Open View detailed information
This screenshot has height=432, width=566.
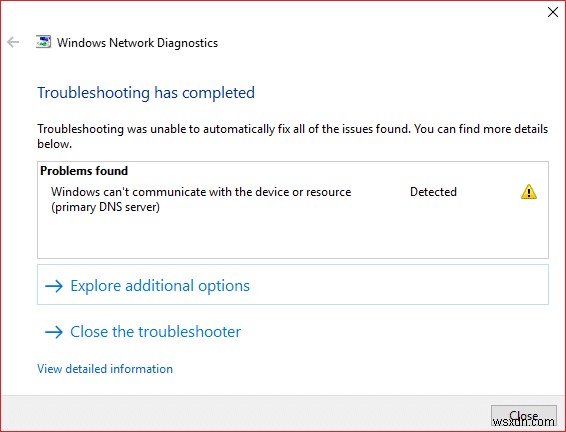click(x=105, y=369)
